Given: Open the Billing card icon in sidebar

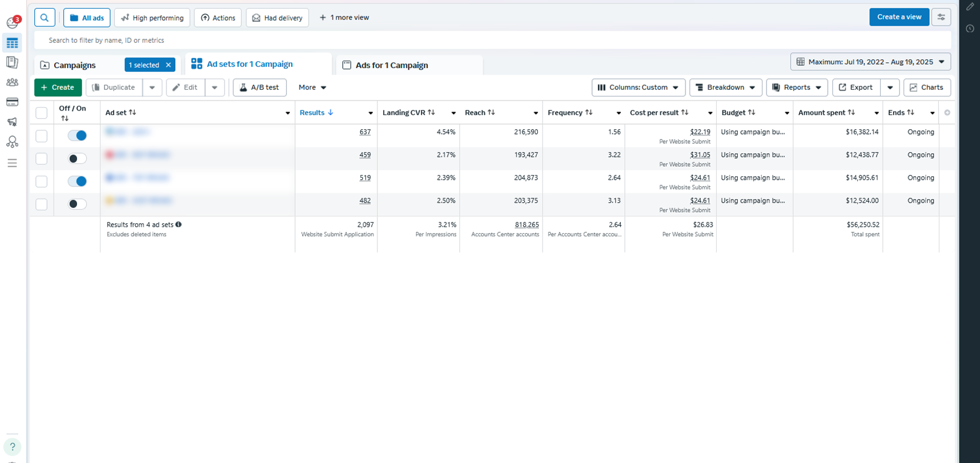Looking at the screenshot, I should click(x=12, y=102).
